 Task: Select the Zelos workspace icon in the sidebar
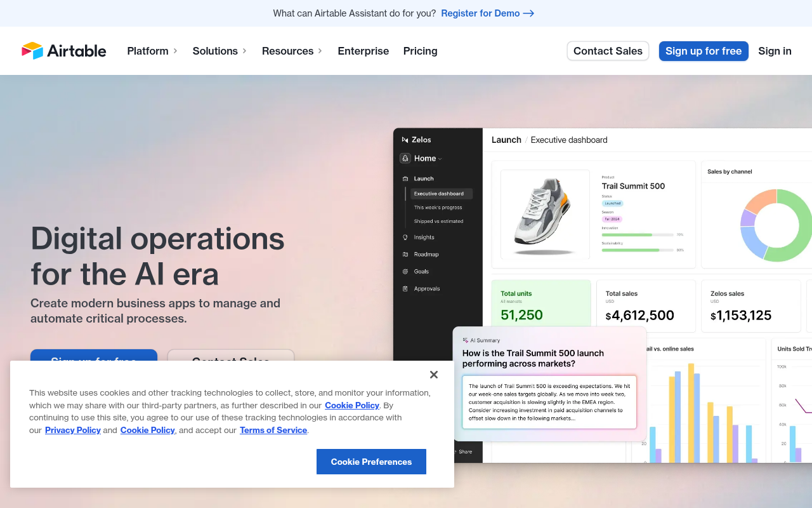pos(405,139)
